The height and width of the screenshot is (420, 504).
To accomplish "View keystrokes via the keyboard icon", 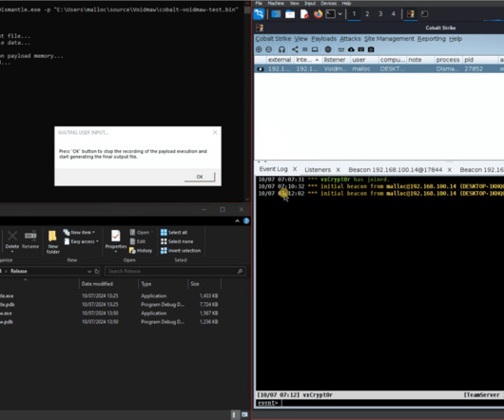I will coord(361,49).
